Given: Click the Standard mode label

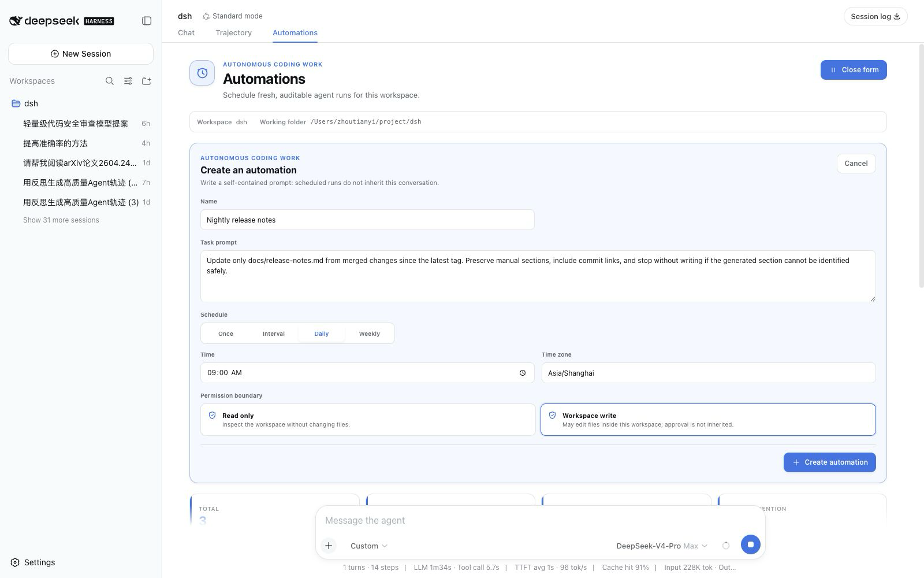Looking at the screenshot, I should (237, 16).
